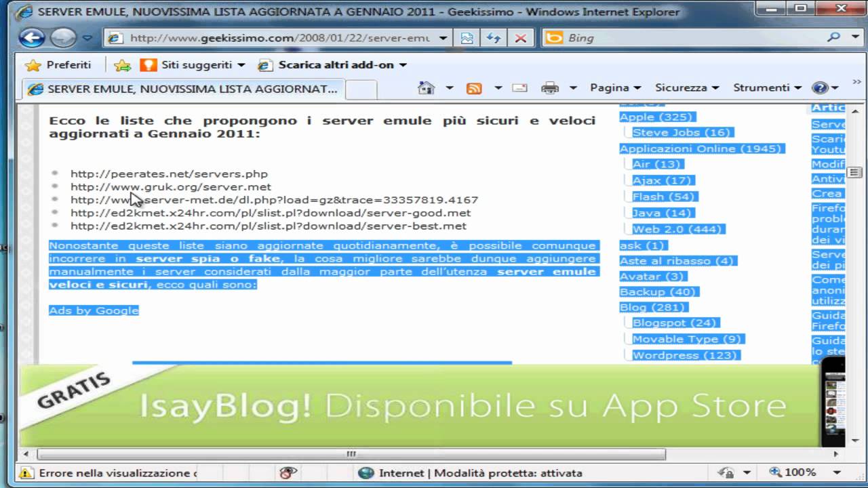The width and height of the screenshot is (868, 488).
Task: Open the Flash (54) category
Action: (x=664, y=197)
